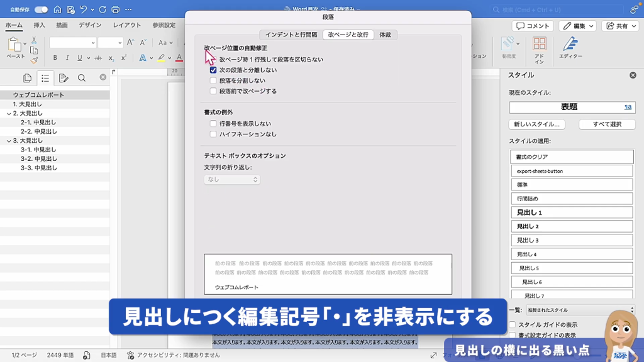Enable '段落前で改ページする' checkbox
This screenshot has height=362, width=644.
point(214,91)
